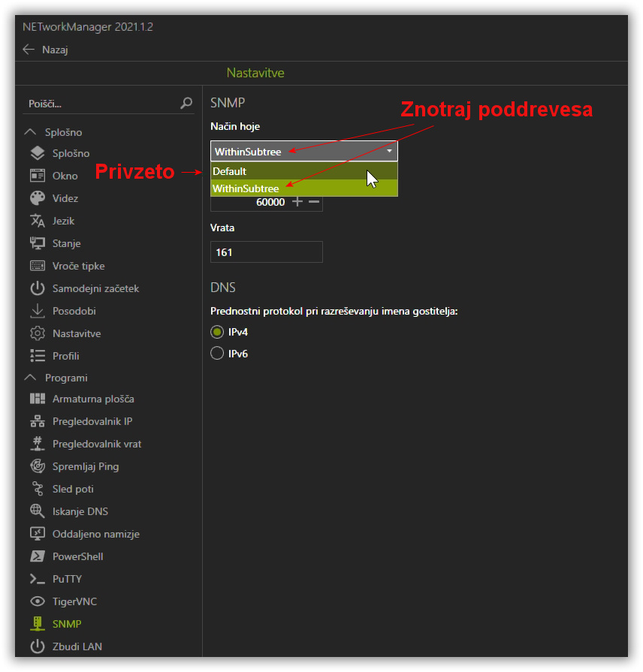Viewport: 643px width, 672px height.
Task: Click the Jezik translate icon
Action: [x=38, y=221]
